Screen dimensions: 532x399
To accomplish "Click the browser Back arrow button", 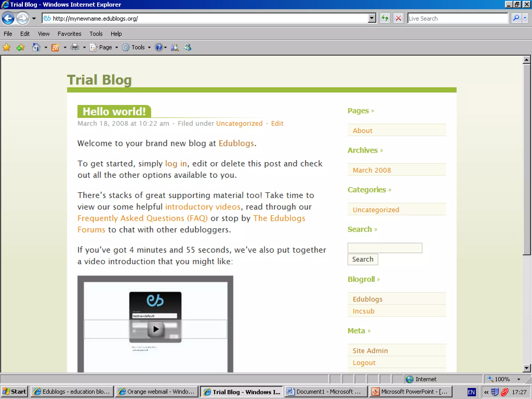I will point(8,18).
